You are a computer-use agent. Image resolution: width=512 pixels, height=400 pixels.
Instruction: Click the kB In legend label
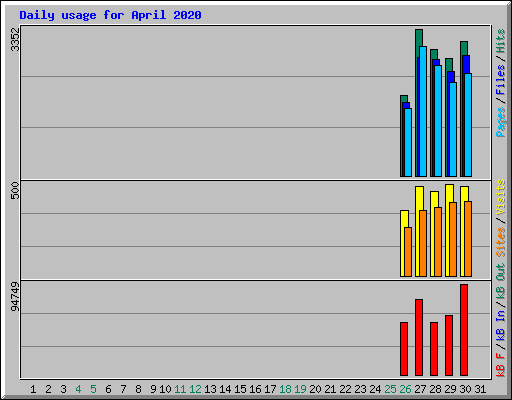click(500, 326)
